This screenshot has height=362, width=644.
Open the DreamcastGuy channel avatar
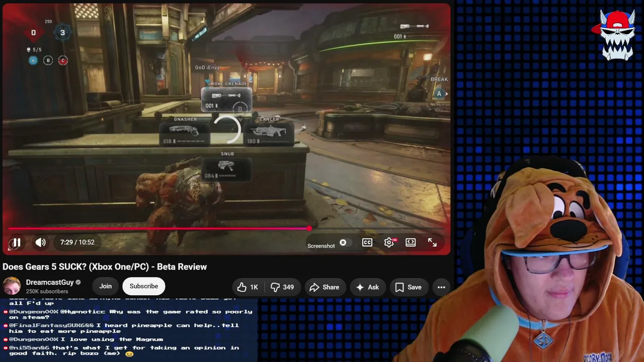tap(12, 286)
